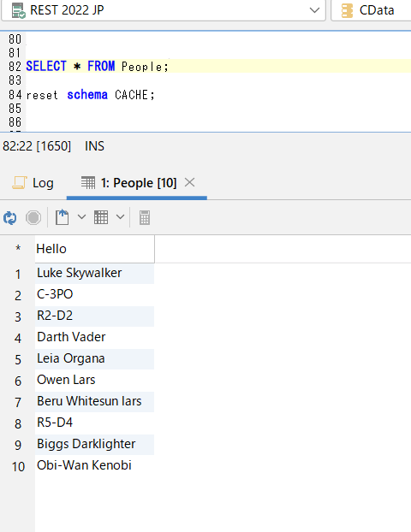Expand the export options dropdown arrow

point(81,216)
